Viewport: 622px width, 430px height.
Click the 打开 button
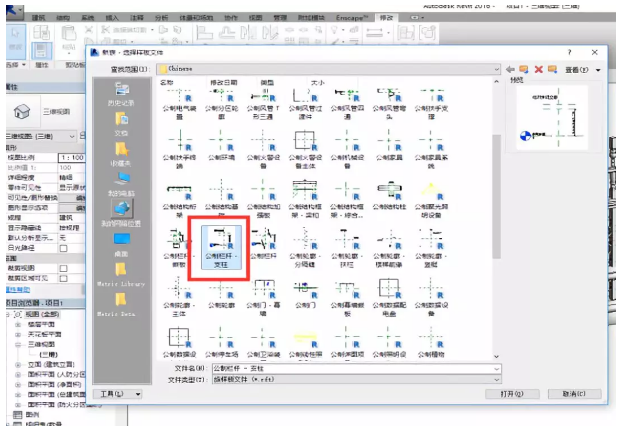pyautogui.click(x=512, y=394)
